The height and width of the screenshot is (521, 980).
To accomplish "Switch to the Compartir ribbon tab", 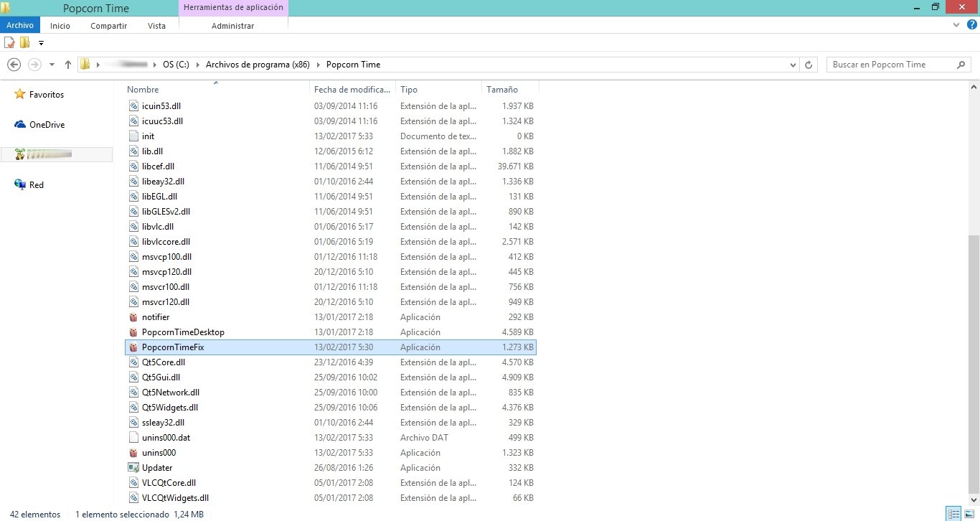I will pos(109,26).
